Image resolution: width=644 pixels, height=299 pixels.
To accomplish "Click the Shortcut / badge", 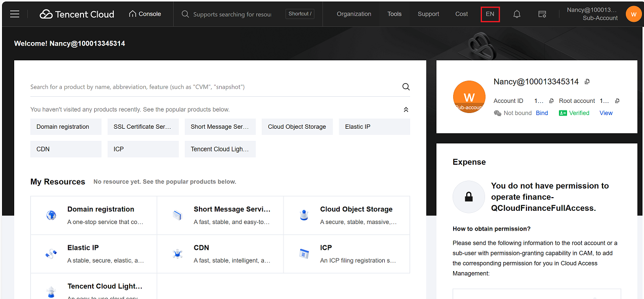I will tap(300, 14).
